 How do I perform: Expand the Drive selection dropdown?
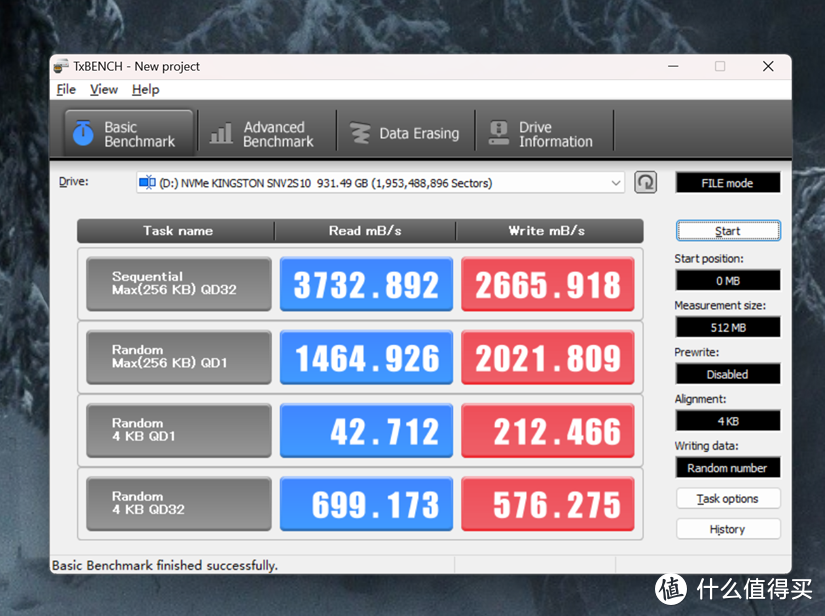tap(616, 183)
